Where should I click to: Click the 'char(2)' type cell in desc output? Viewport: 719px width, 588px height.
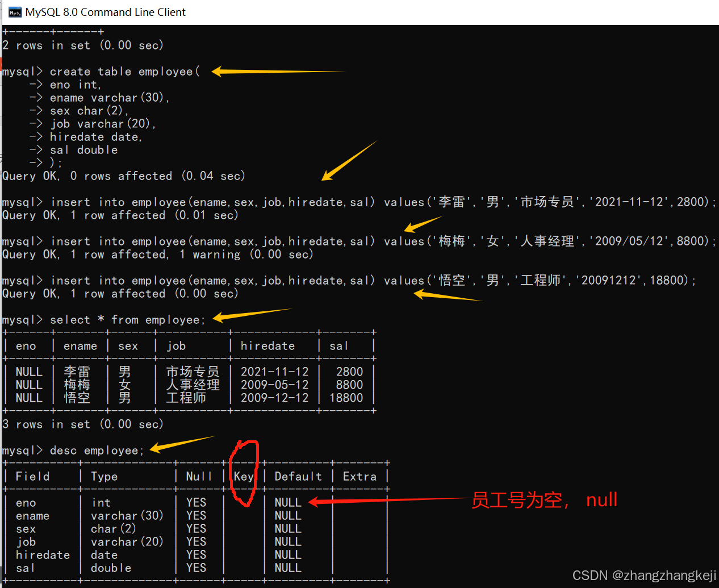(x=114, y=529)
